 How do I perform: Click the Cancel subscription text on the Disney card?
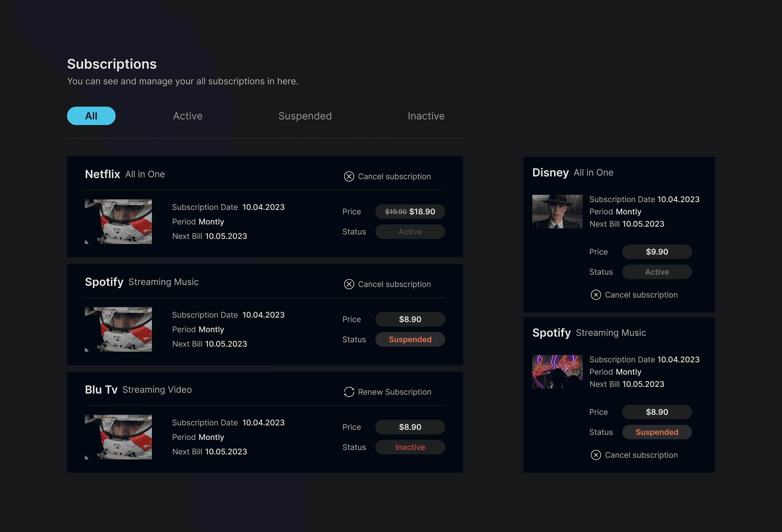[641, 295]
